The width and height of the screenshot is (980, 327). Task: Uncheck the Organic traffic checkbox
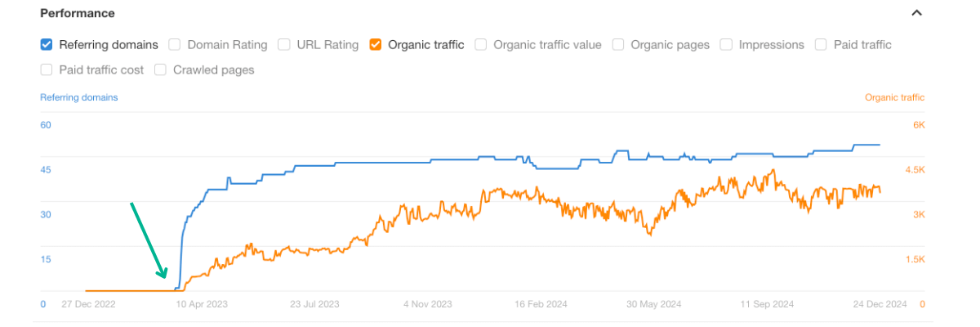[376, 45]
